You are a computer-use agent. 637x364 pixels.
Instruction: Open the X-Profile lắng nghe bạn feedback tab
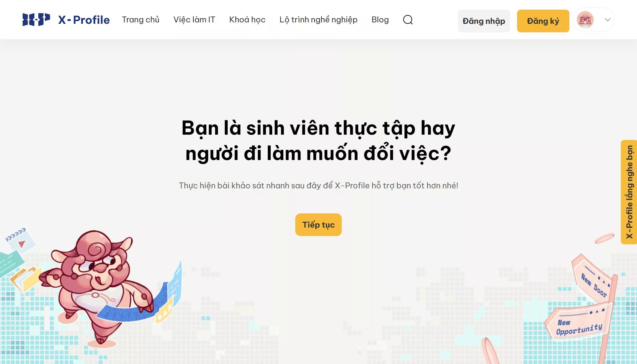pos(629,192)
